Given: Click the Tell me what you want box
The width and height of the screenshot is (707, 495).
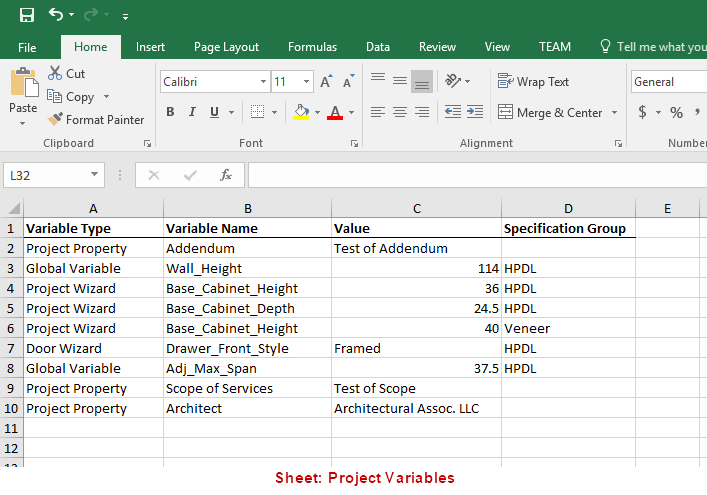Looking at the screenshot, I should [653, 47].
